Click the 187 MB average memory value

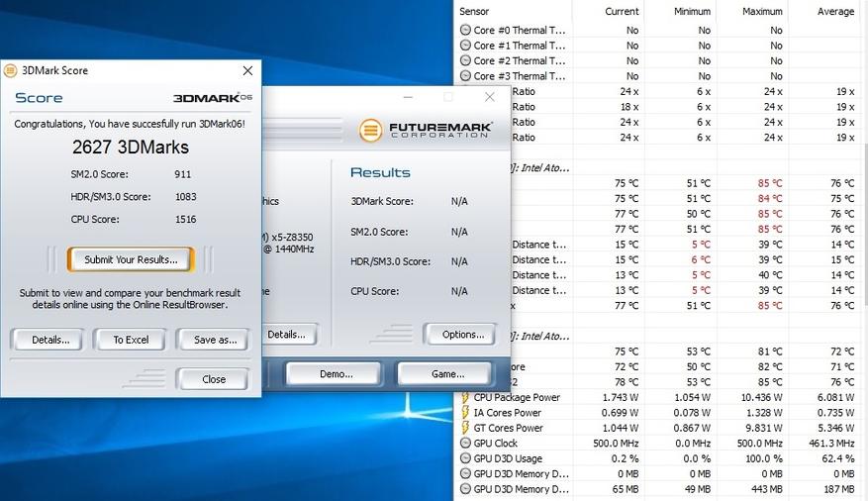tap(838, 489)
